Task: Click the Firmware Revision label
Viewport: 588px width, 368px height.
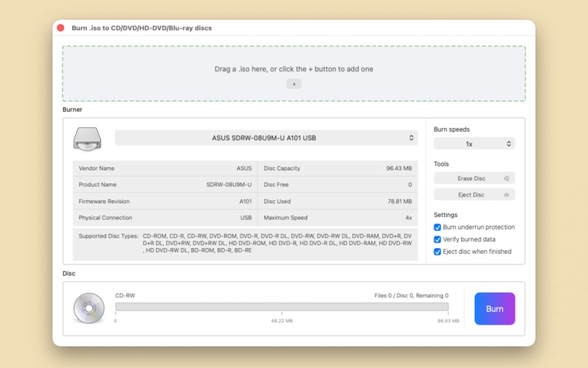Action: click(x=104, y=201)
